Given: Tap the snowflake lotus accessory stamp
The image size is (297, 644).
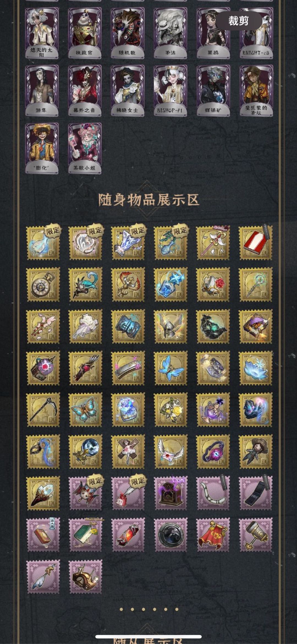Looking at the screenshot, I should click(x=255, y=368).
